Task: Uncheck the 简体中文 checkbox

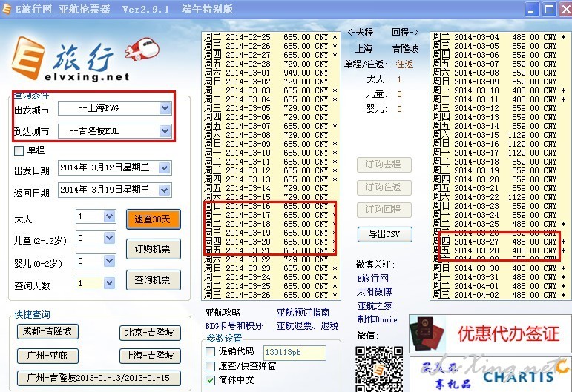Action: coord(210,380)
